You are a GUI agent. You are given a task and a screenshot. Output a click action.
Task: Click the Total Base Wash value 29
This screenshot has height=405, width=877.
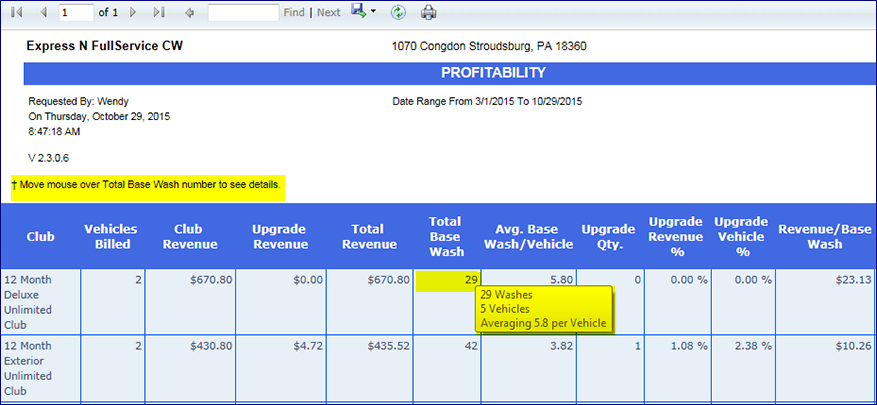(x=469, y=282)
